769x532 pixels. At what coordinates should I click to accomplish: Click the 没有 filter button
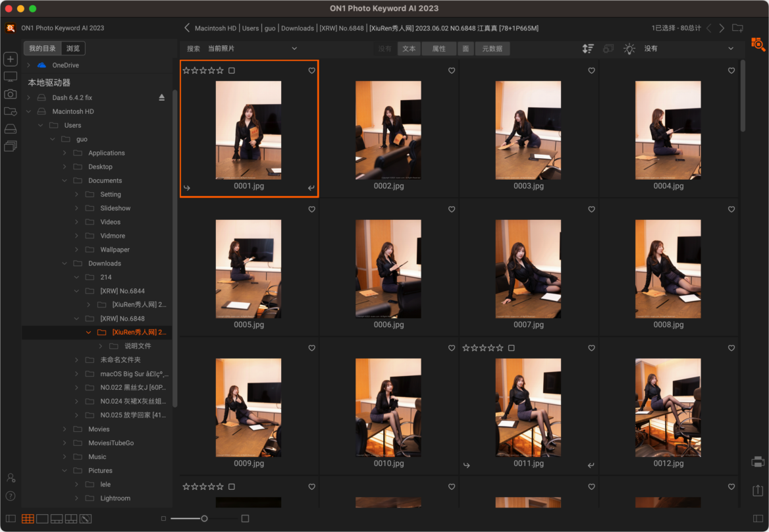click(x=385, y=49)
